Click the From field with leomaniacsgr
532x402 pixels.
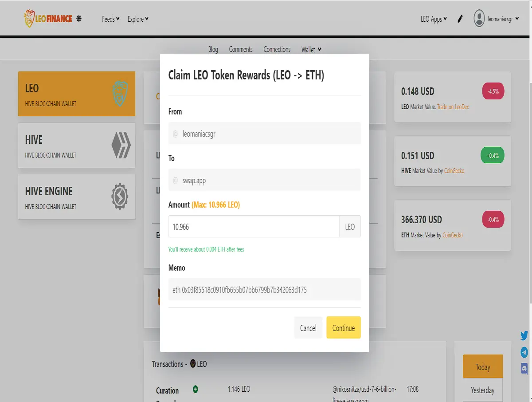pyautogui.click(x=265, y=133)
